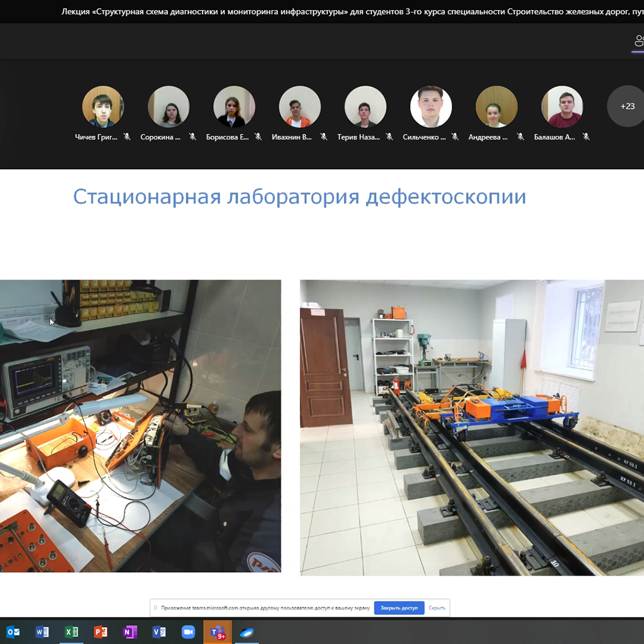
Task: Click the rail track lab photo
Action: [x=472, y=428]
